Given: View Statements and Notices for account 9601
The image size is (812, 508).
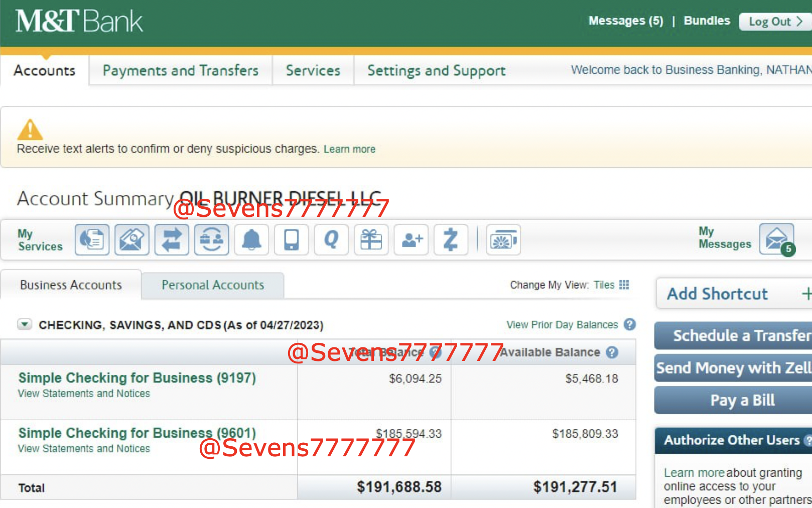Looking at the screenshot, I should coord(84,449).
